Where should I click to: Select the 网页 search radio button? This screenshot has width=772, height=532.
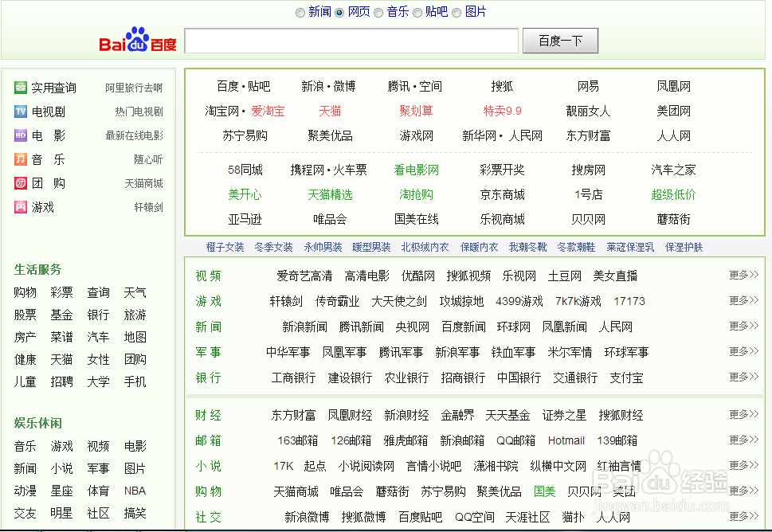339,13
